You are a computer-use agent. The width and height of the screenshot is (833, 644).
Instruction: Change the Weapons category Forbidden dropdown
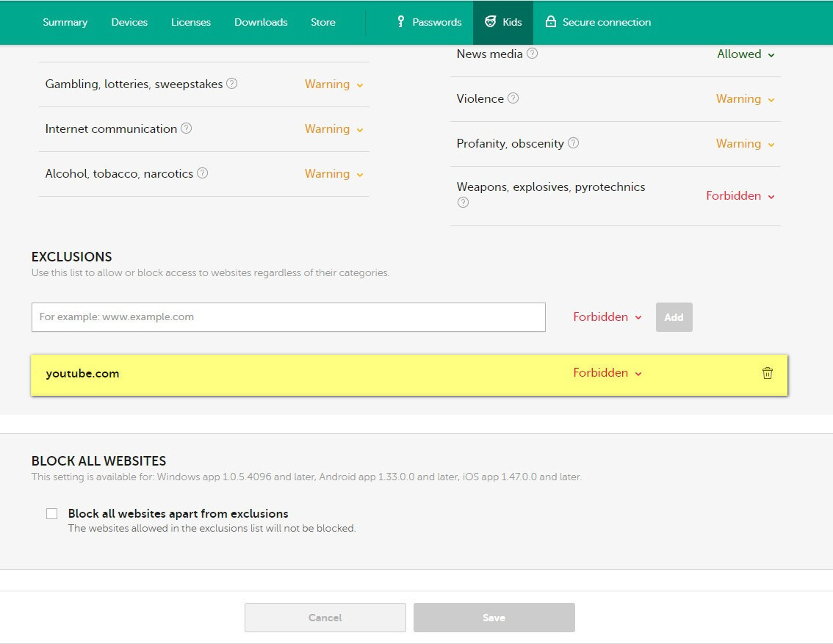tap(740, 196)
